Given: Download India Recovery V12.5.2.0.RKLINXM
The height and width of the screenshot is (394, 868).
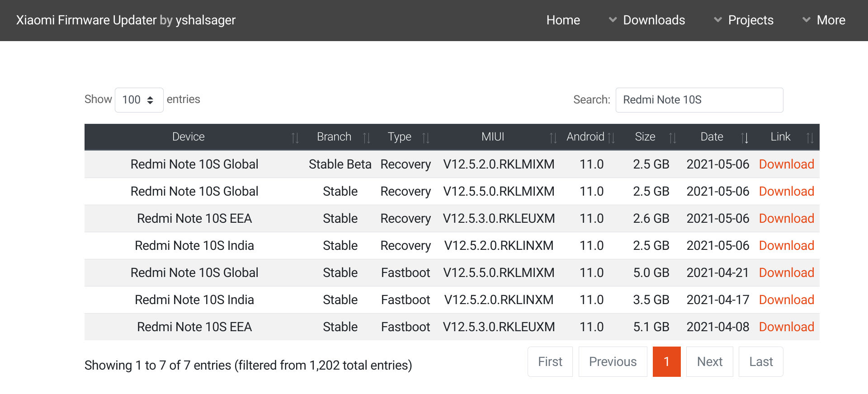Looking at the screenshot, I should pos(787,246).
